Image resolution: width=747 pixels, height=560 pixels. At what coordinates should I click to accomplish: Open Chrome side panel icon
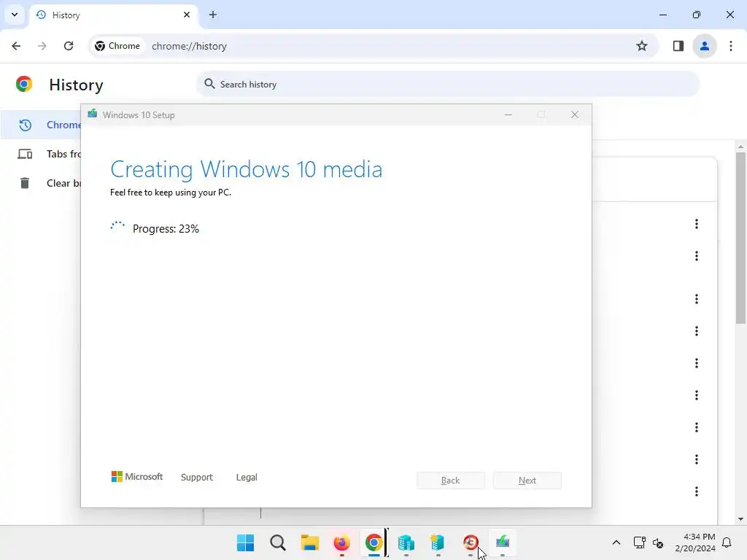click(678, 46)
